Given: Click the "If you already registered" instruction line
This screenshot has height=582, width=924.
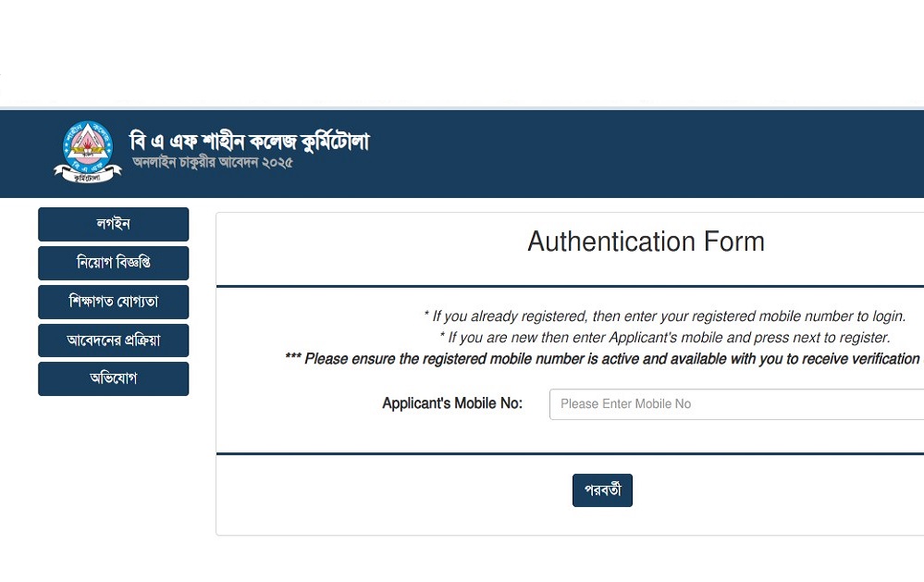Looking at the screenshot, I should 664,316.
